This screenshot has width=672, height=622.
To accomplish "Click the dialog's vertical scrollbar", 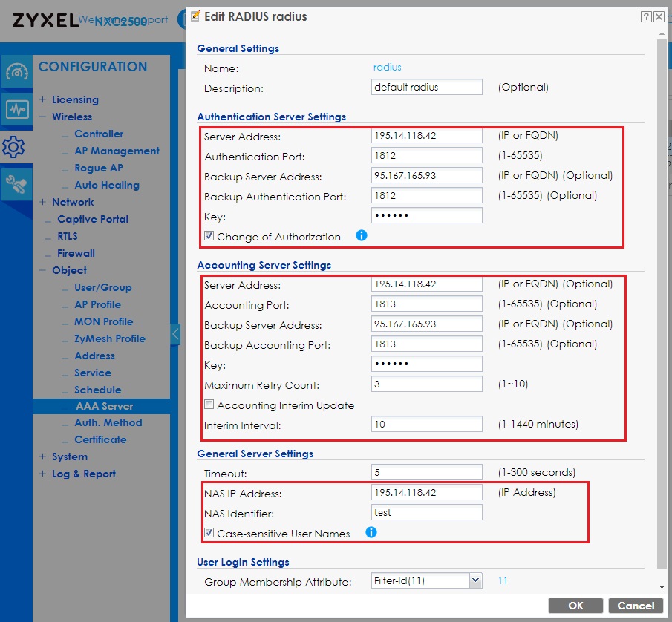I will [x=662, y=297].
